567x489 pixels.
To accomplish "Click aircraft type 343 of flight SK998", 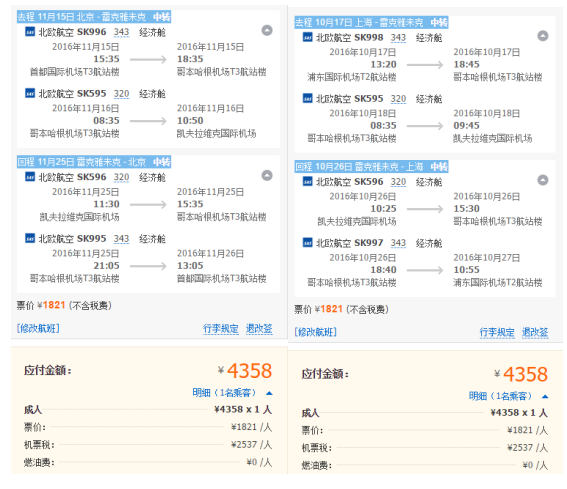I will (398, 38).
